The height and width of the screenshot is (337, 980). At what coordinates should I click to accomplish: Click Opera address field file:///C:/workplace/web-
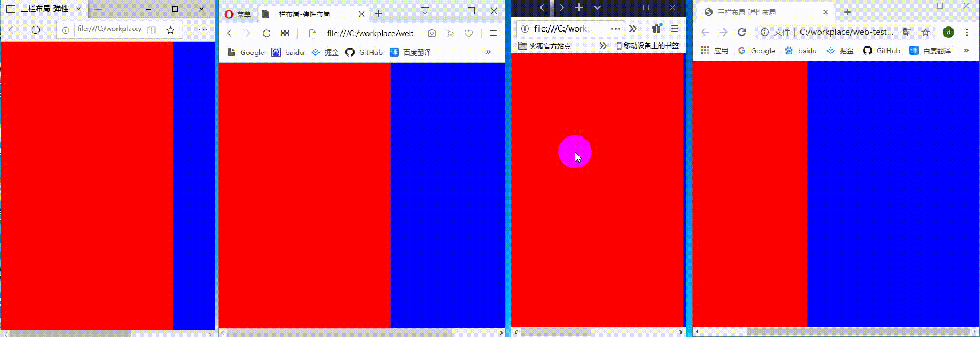pos(371,33)
